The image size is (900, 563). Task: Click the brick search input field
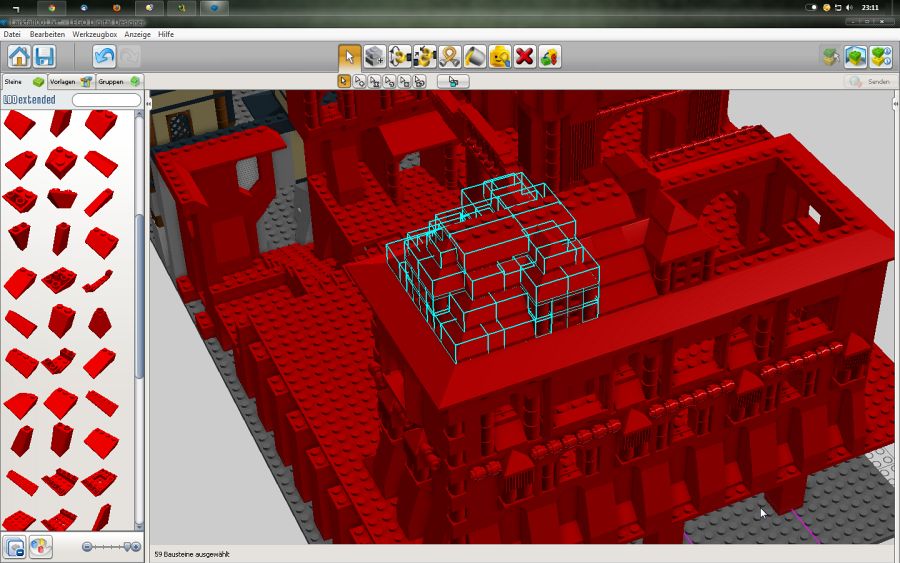106,100
